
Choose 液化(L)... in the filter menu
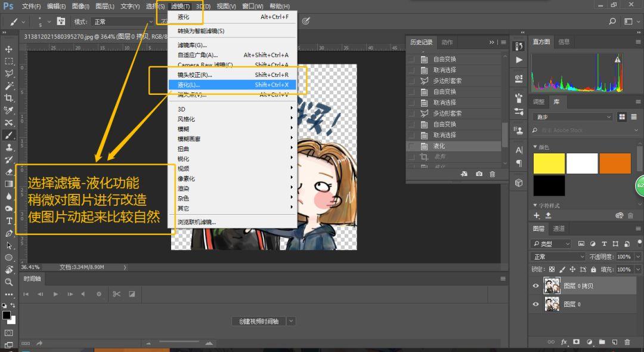[x=232, y=85]
